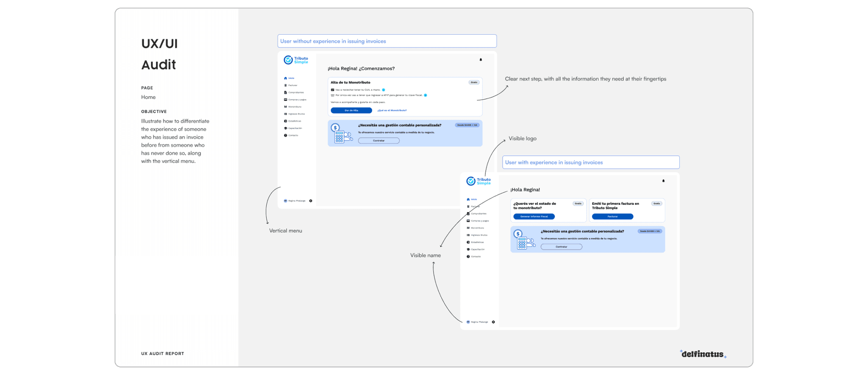The height and width of the screenshot is (375, 868).
Task: Open Capacitación in the experienced-user mockup sidebar
Action: click(x=476, y=249)
